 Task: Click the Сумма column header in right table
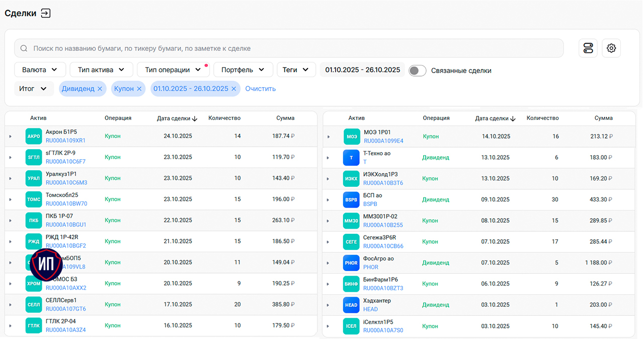click(x=603, y=118)
